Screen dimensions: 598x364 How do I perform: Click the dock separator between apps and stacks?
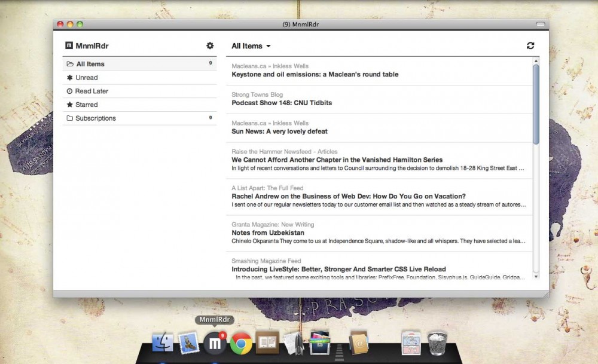tap(339, 353)
